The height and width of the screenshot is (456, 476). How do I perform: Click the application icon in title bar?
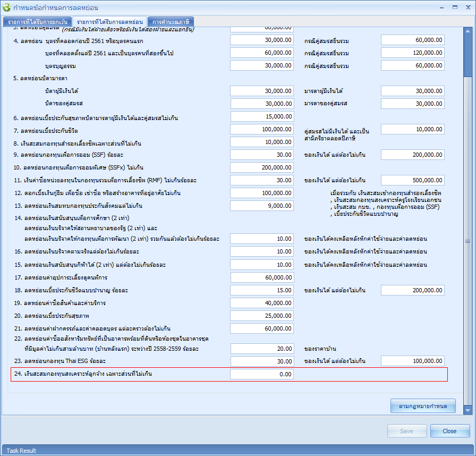click(6, 7)
